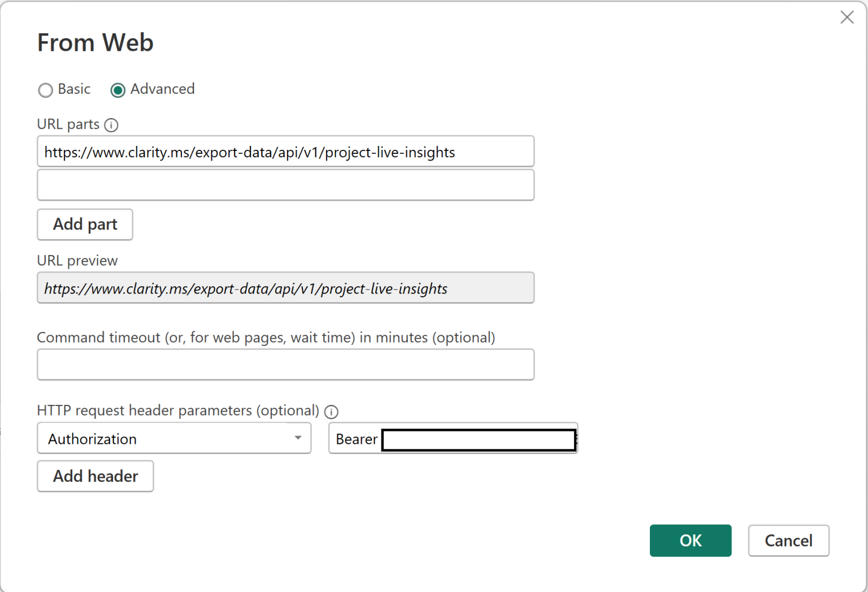
Task: Confirm the dialog with OK
Action: coord(690,541)
